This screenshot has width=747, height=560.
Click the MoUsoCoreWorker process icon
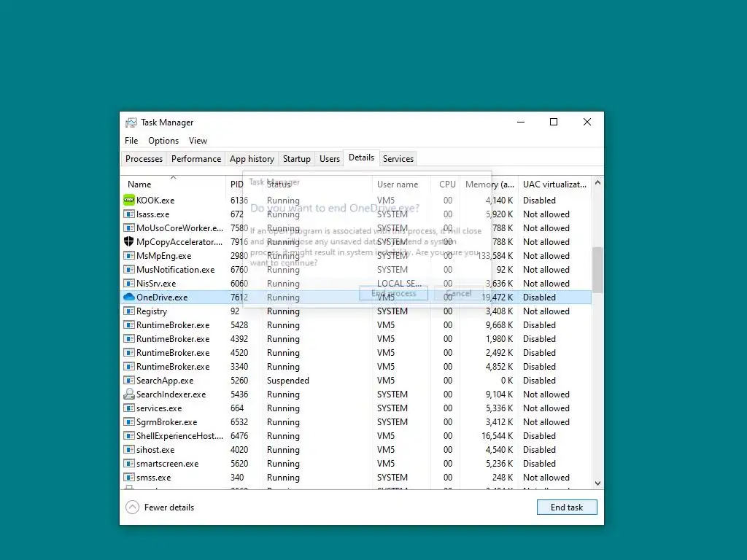pos(128,227)
